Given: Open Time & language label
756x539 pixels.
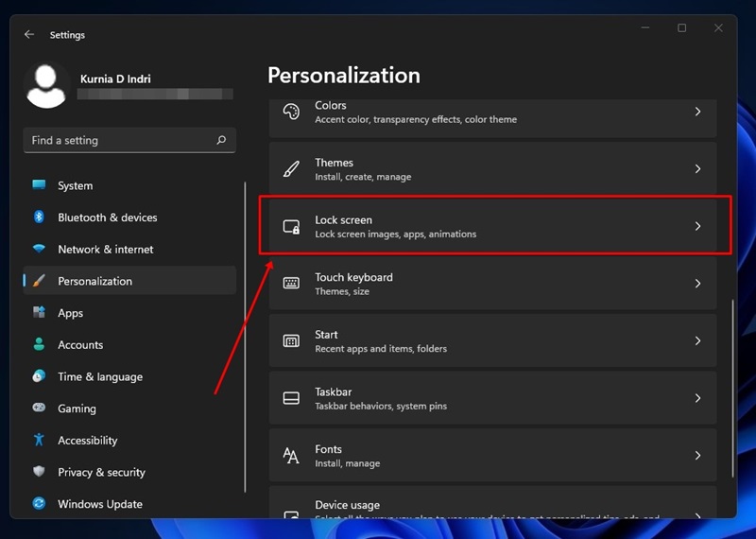Looking at the screenshot, I should [x=100, y=377].
